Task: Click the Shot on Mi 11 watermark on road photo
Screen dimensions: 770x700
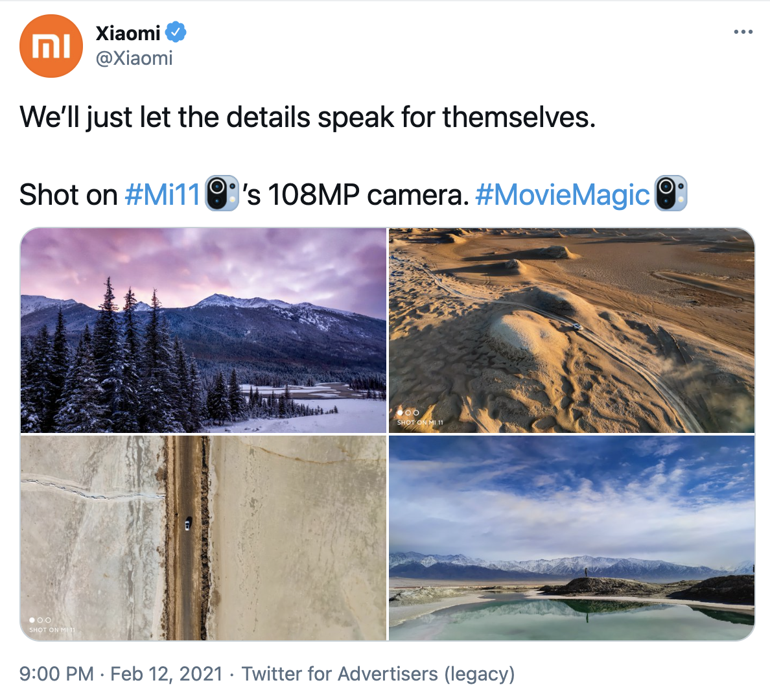Action: (52, 630)
